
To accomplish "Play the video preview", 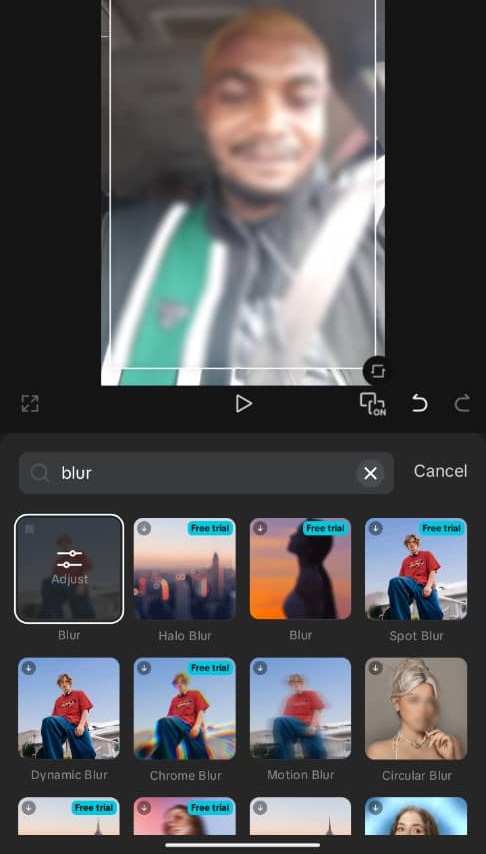I will pyautogui.click(x=244, y=404).
